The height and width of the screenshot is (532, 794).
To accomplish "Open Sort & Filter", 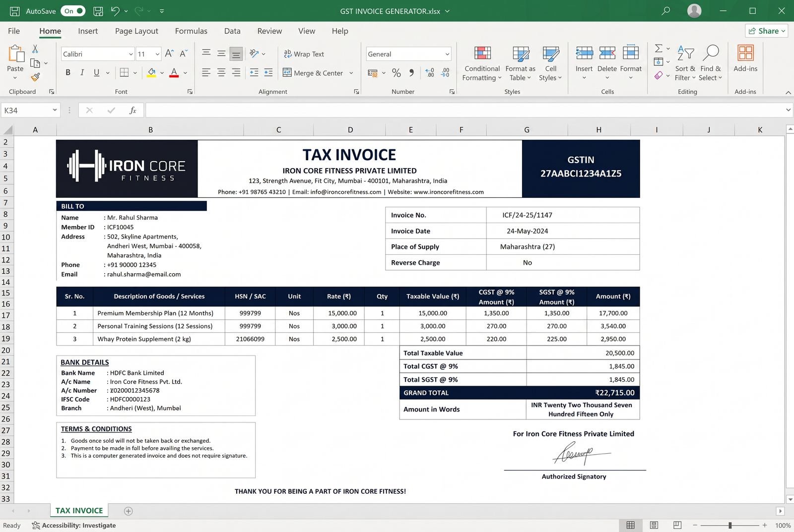I will pos(685,63).
